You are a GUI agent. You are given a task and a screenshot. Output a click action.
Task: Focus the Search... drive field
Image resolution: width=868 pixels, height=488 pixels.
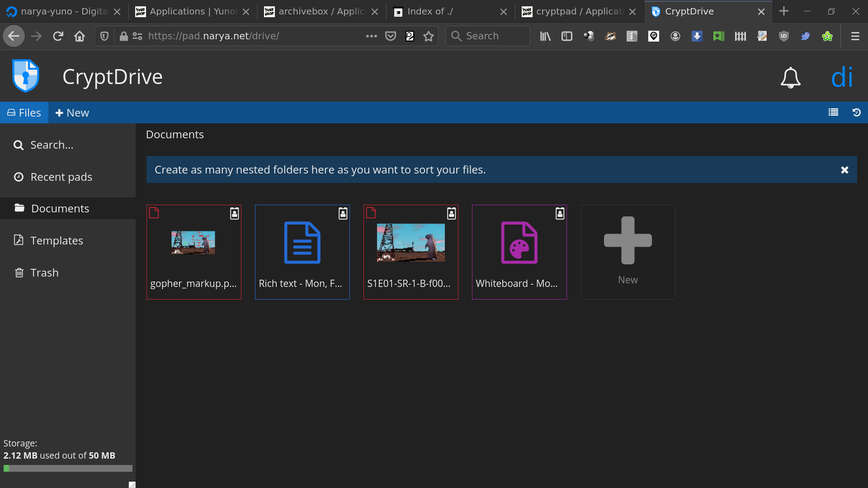pos(52,145)
